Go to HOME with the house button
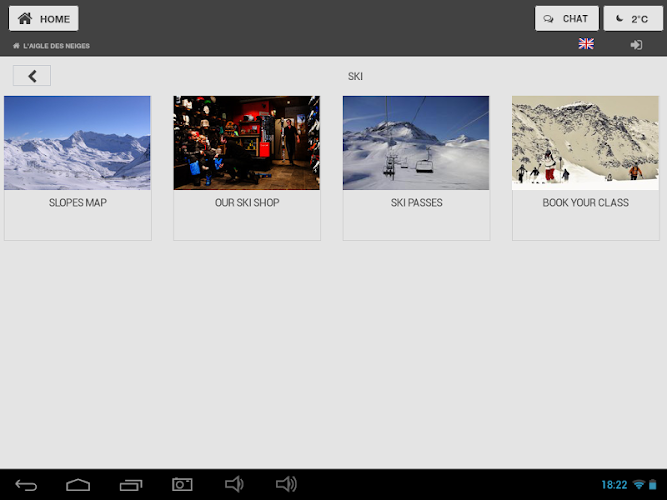This screenshot has width=667, height=500. [x=44, y=18]
